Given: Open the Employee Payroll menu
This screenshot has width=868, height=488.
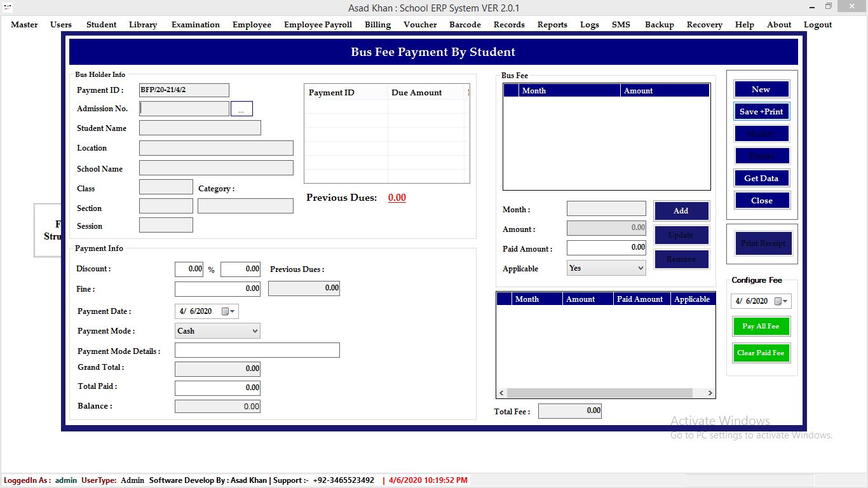Looking at the screenshot, I should click(x=318, y=25).
